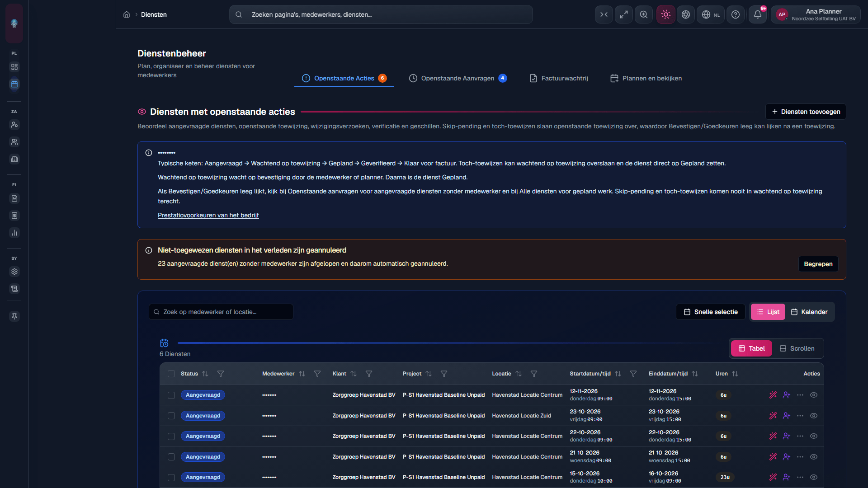This screenshot has width=868, height=488.
Task: Click the Diensten breadcrumb
Action: click(x=154, y=14)
